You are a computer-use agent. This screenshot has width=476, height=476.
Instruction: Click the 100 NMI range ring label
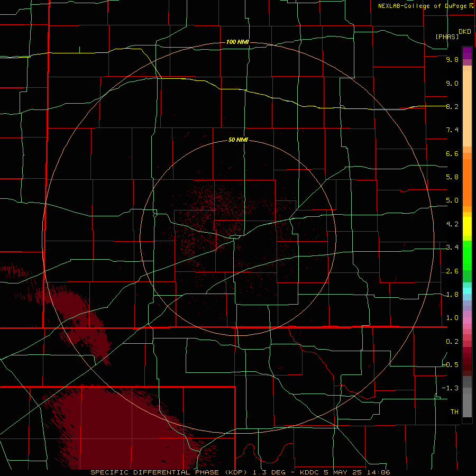click(x=237, y=42)
